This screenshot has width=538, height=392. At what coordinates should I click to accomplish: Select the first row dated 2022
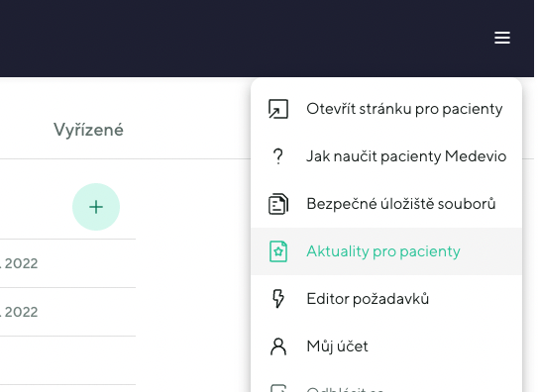pyautogui.click(x=68, y=263)
